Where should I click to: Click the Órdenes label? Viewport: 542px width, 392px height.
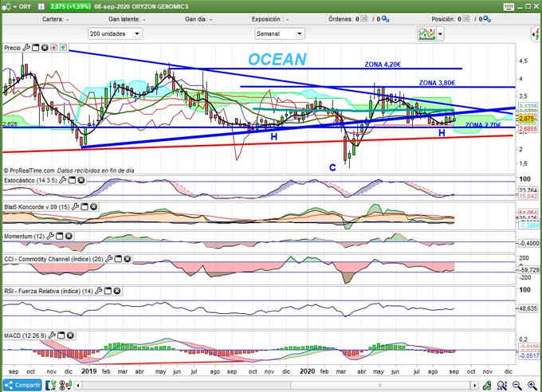pyautogui.click(x=340, y=19)
